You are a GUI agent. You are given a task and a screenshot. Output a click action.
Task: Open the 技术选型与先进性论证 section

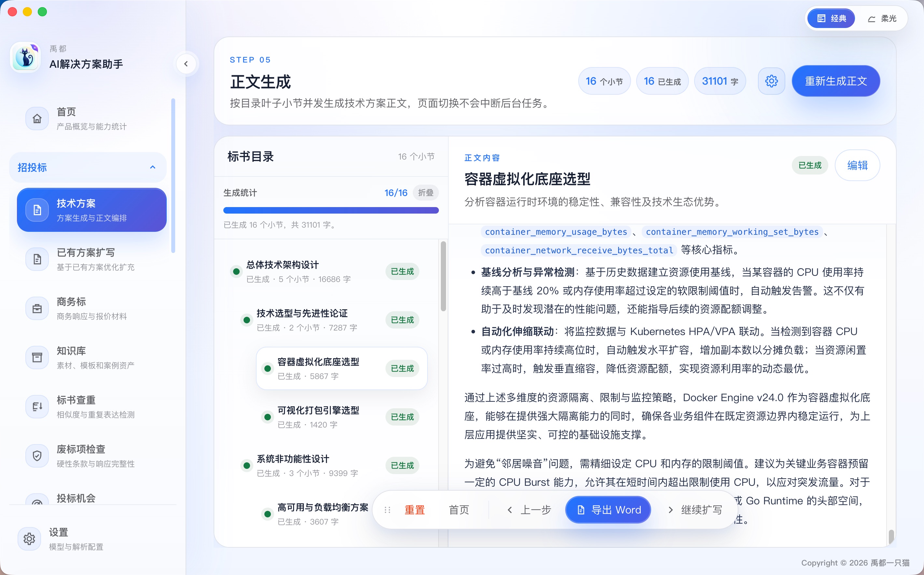point(331,320)
